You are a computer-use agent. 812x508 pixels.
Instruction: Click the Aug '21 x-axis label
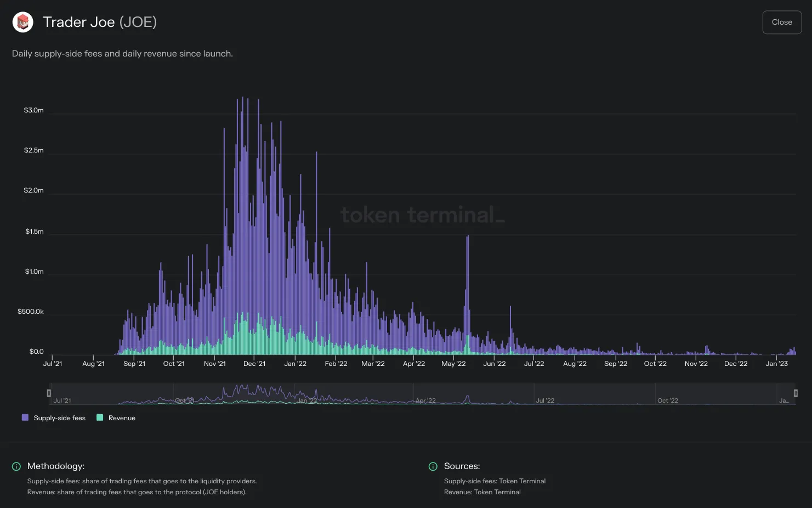[x=93, y=364]
